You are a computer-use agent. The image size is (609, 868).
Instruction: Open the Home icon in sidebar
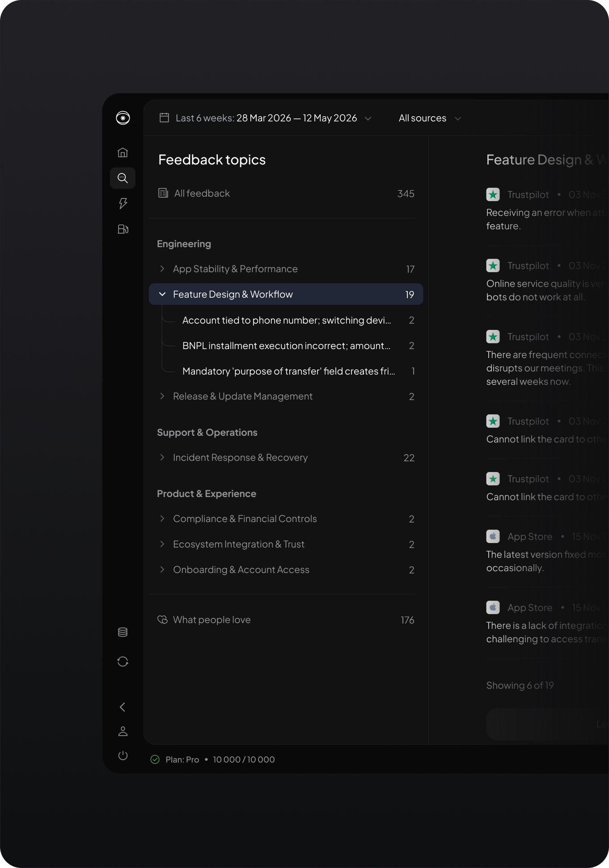123,152
